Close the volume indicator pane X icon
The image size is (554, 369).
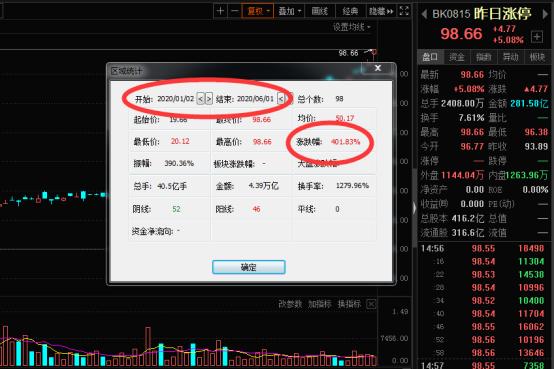(371, 304)
